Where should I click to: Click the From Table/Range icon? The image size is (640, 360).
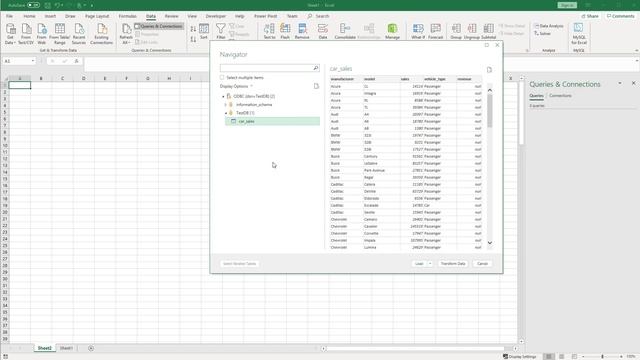[60, 29]
